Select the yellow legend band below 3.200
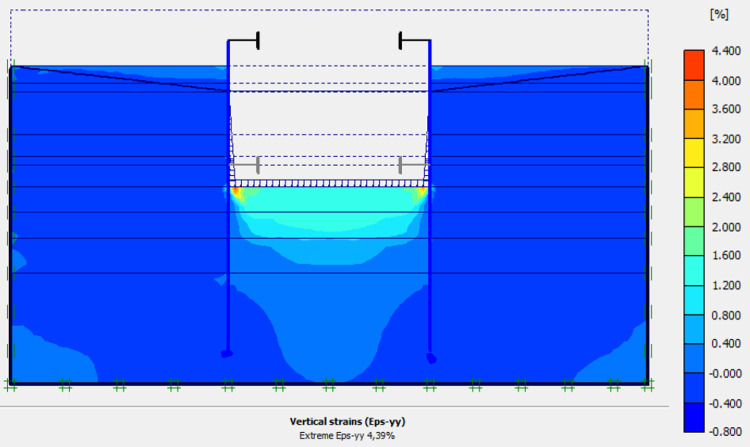The image size is (750, 447). point(694,153)
